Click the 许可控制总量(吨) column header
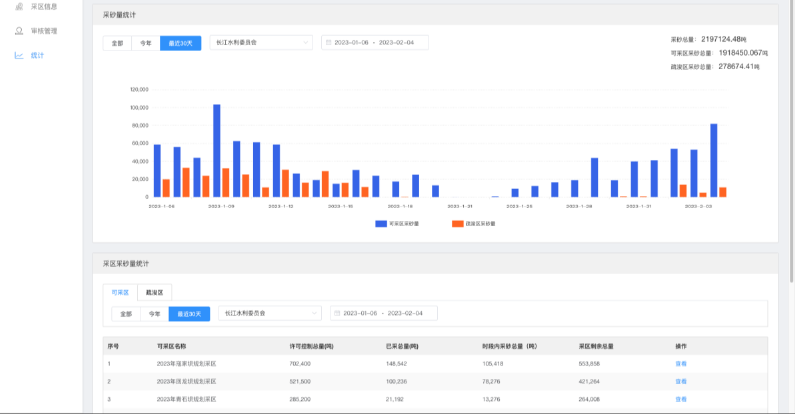This screenshot has width=795, height=414. [x=311, y=346]
